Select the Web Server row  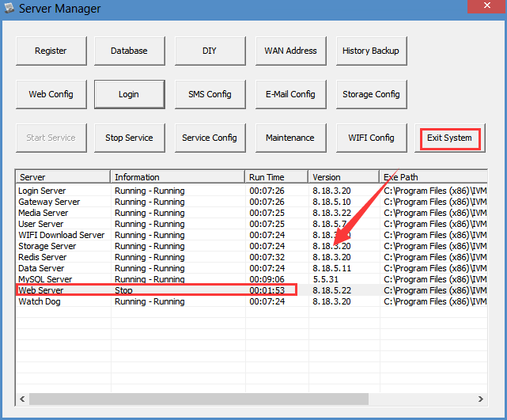click(x=252, y=290)
